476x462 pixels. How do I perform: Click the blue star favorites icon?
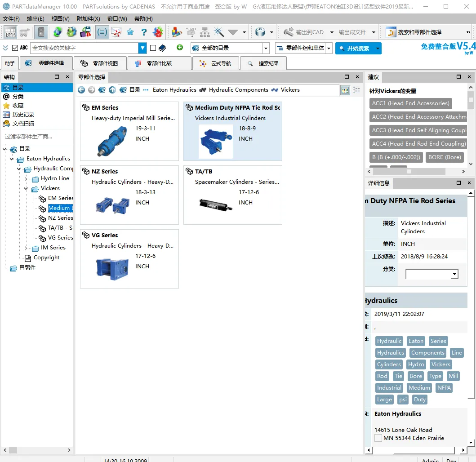(130, 32)
